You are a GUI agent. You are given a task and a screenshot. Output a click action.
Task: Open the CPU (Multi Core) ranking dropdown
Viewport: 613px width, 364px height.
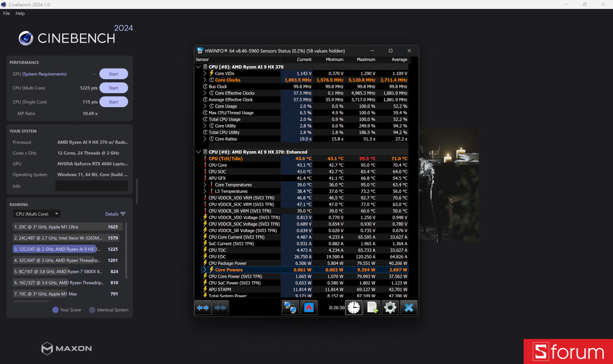coord(37,214)
